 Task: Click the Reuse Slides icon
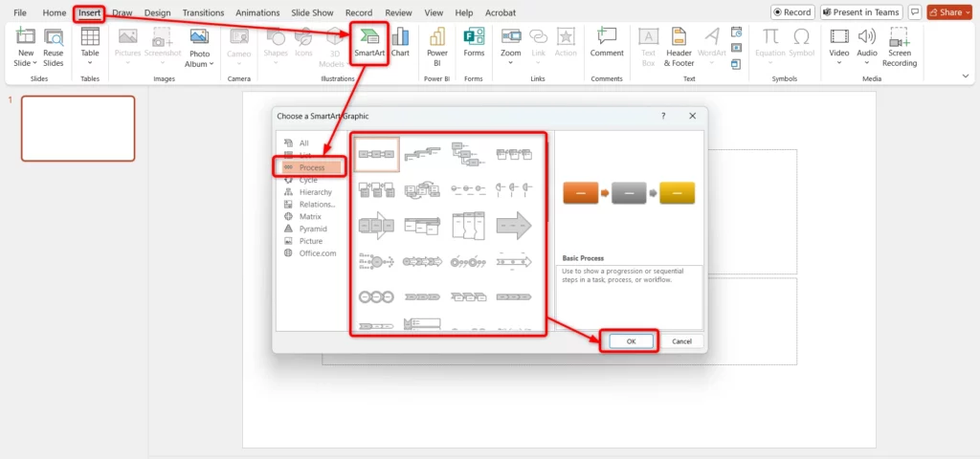pos(54,46)
